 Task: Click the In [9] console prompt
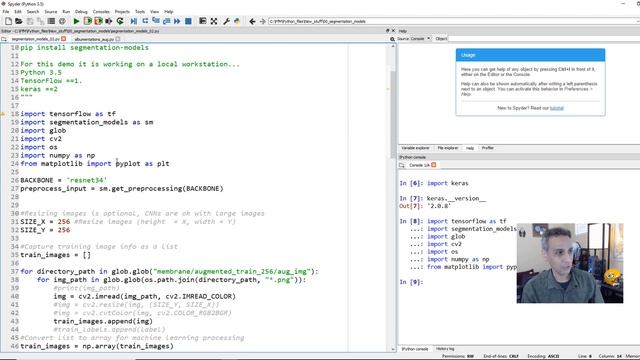point(411,282)
